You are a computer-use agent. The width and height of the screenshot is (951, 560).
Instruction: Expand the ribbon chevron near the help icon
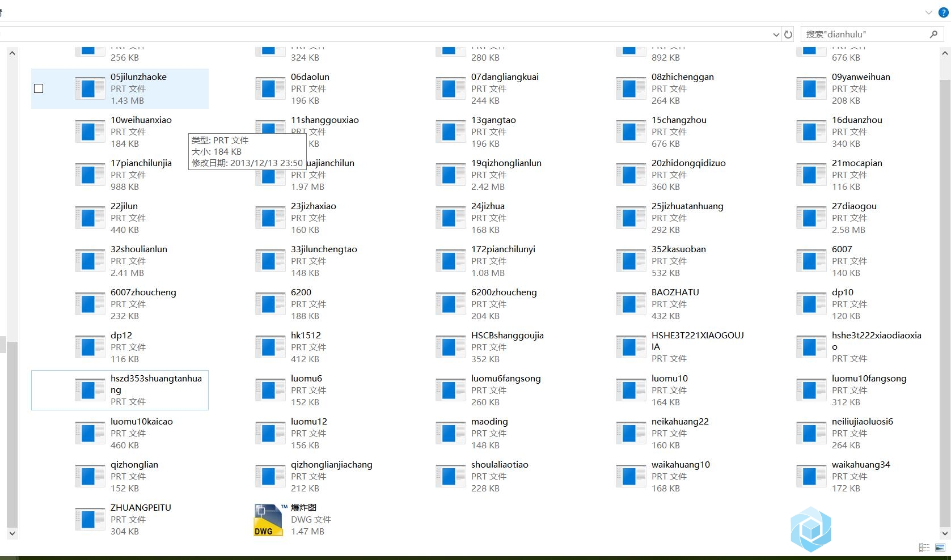click(928, 12)
